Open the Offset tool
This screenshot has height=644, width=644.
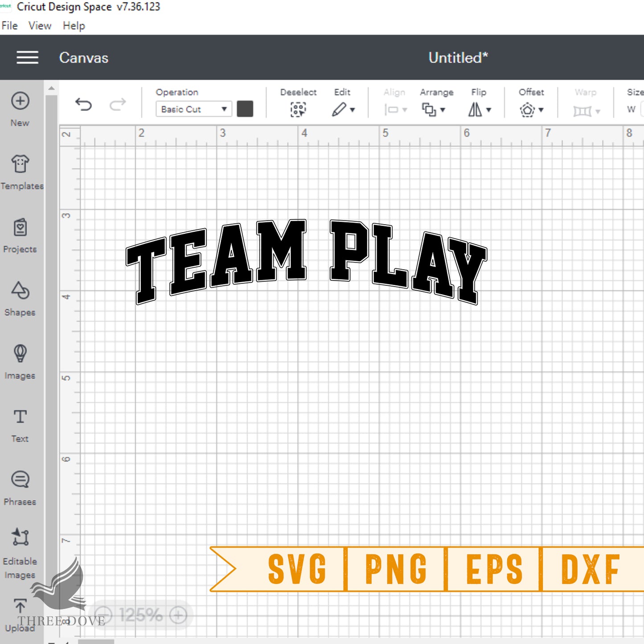[x=527, y=110]
